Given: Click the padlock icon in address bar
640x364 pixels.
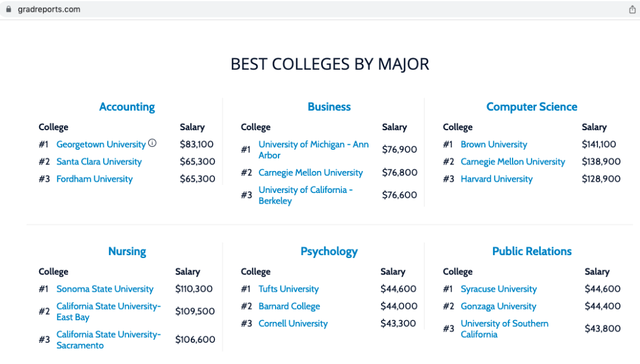Looking at the screenshot, I should (x=8, y=9).
